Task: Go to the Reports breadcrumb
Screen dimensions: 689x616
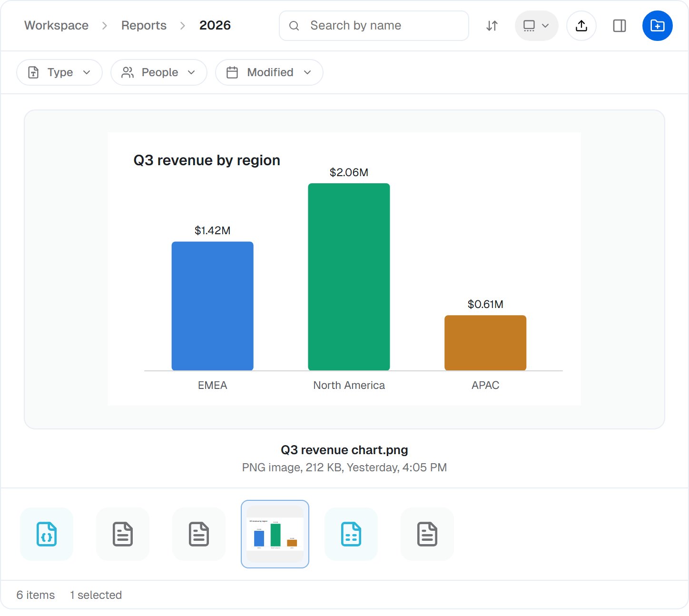Action: coord(144,25)
